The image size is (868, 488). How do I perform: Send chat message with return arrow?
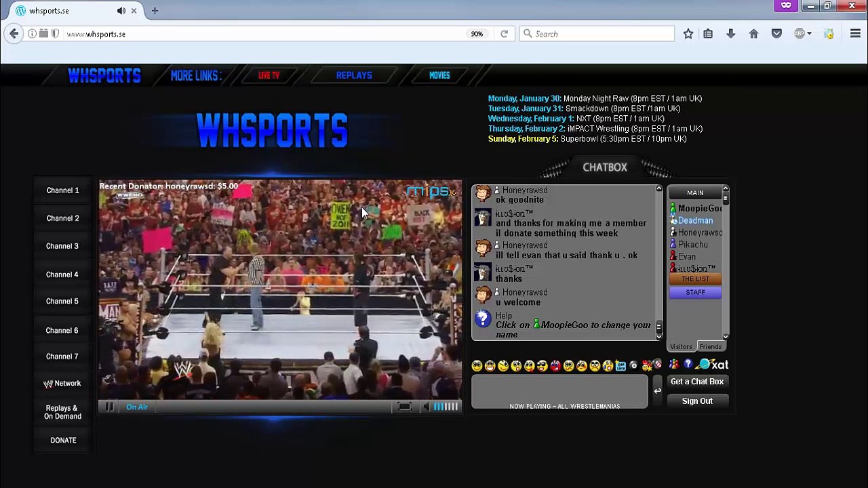657,390
